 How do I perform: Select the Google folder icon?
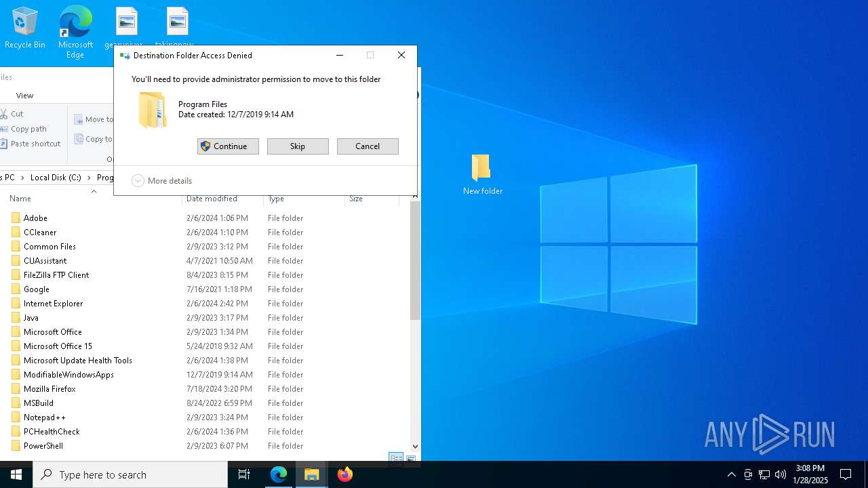[16, 289]
